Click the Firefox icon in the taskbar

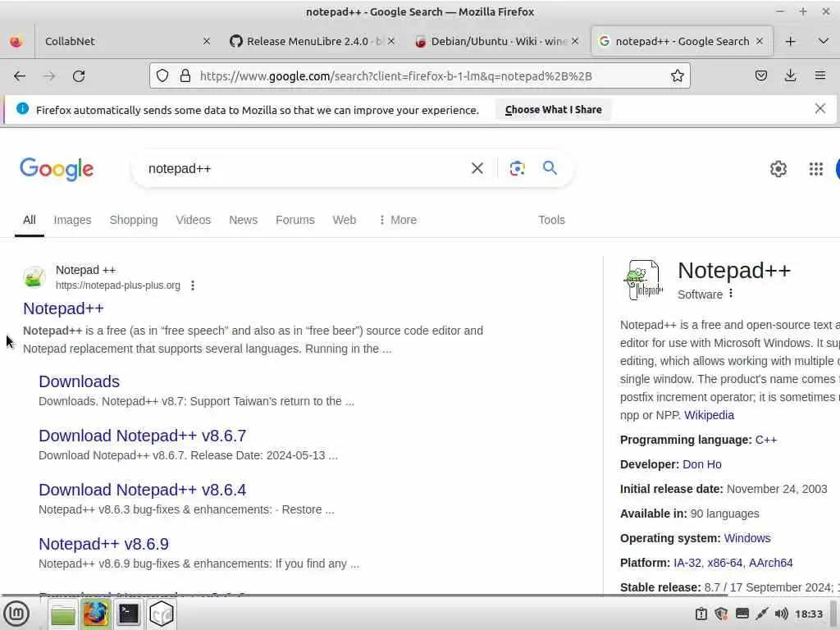tap(96, 614)
